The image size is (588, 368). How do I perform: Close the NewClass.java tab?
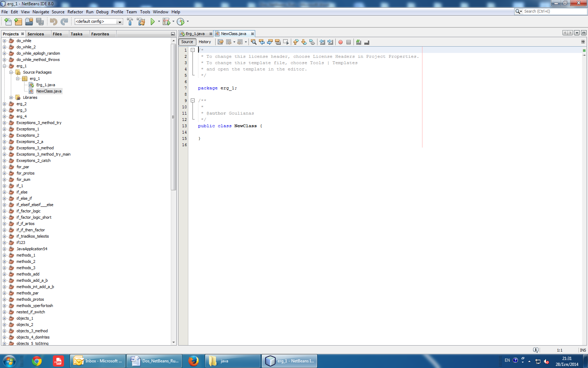tap(252, 34)
